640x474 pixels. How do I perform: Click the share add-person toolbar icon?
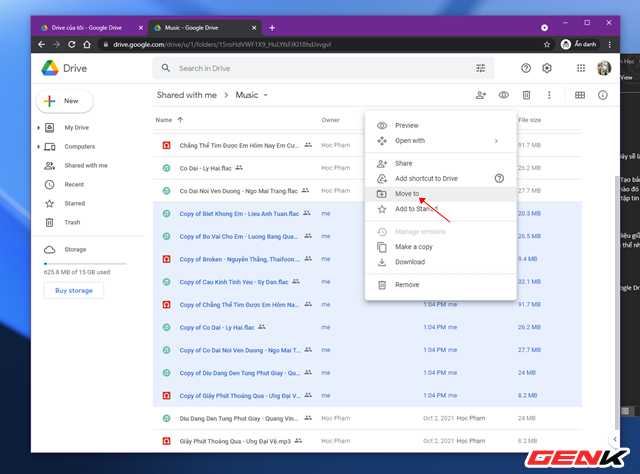click(x=481, y=95)
